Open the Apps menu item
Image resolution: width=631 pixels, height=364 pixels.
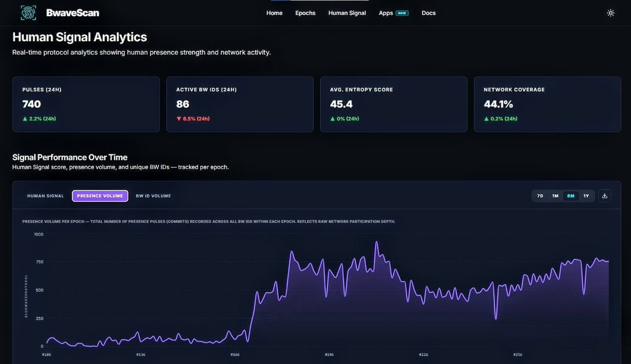(x=386, y=13)
